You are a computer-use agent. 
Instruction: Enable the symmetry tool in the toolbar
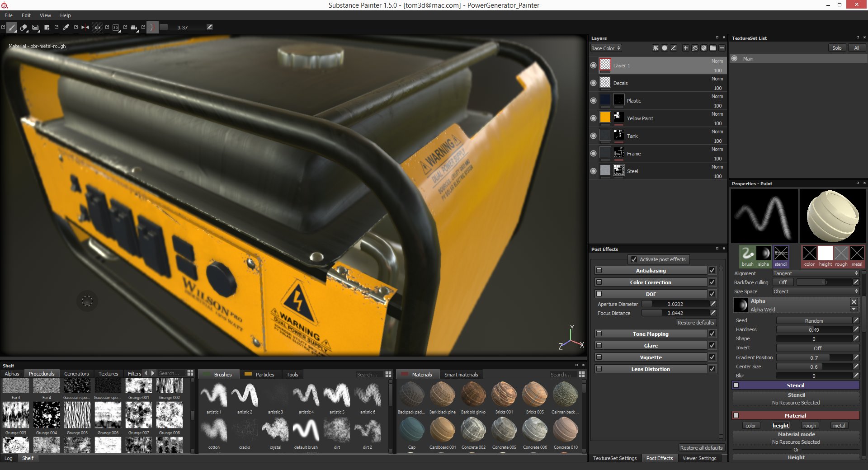(x=85, y=28)
